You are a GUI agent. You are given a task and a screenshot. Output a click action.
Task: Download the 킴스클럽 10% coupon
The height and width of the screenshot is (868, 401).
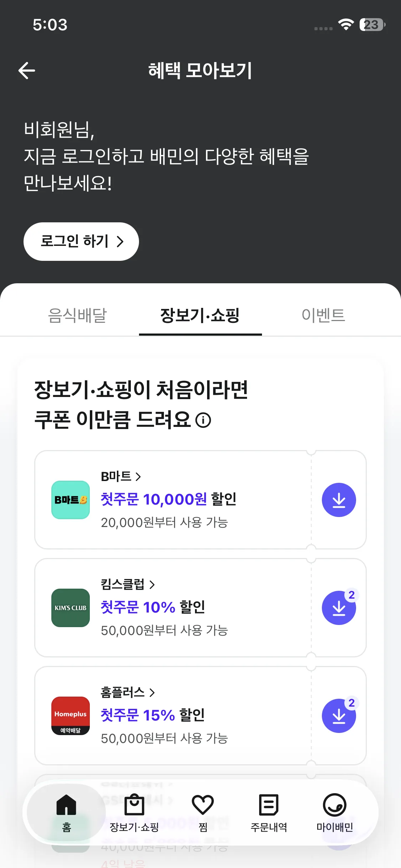[339, 608]
